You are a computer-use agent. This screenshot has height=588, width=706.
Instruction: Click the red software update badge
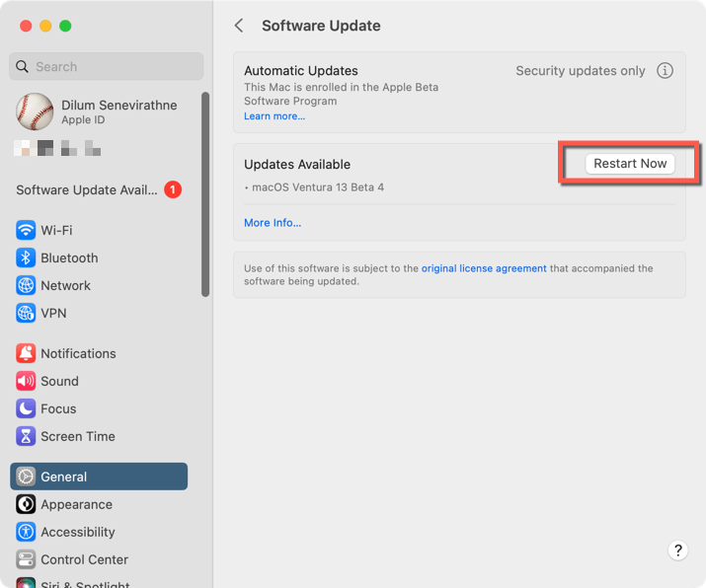(173, 189)
